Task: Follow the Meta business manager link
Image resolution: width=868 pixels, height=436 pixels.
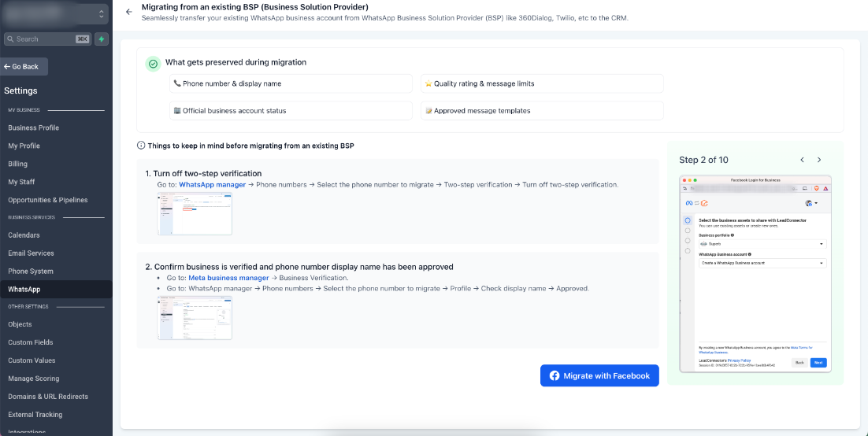Action: [228, 278]
